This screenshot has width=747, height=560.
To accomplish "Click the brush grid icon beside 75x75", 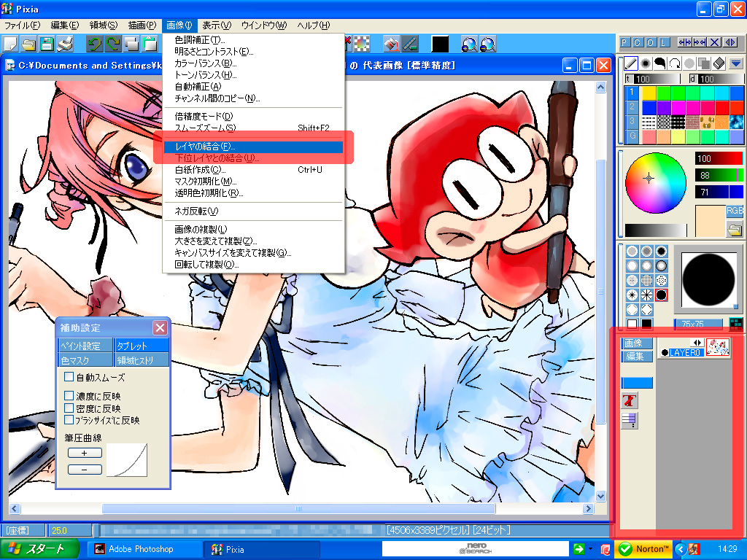I will pos(735,324).
